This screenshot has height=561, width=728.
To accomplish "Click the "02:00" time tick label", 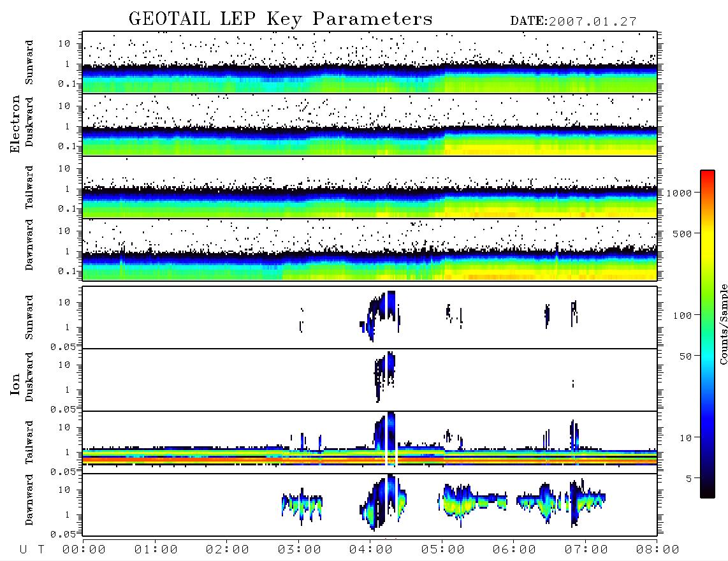I will (x=228, y=550).
